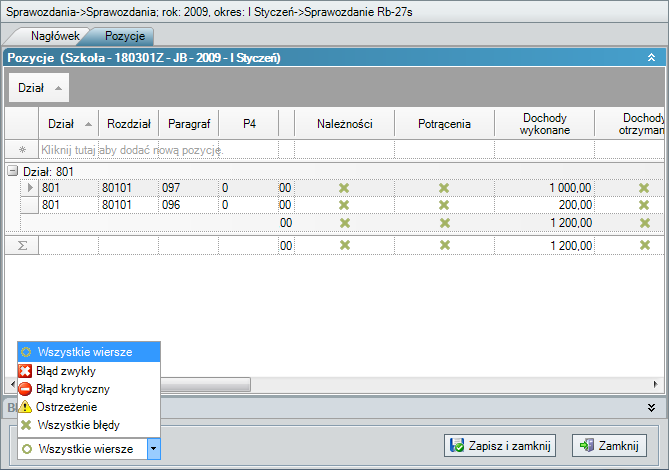The image size is (669, 470).
Task: Choose 'Błąd zwykły' filter option
Action: (x=89, y=371)
